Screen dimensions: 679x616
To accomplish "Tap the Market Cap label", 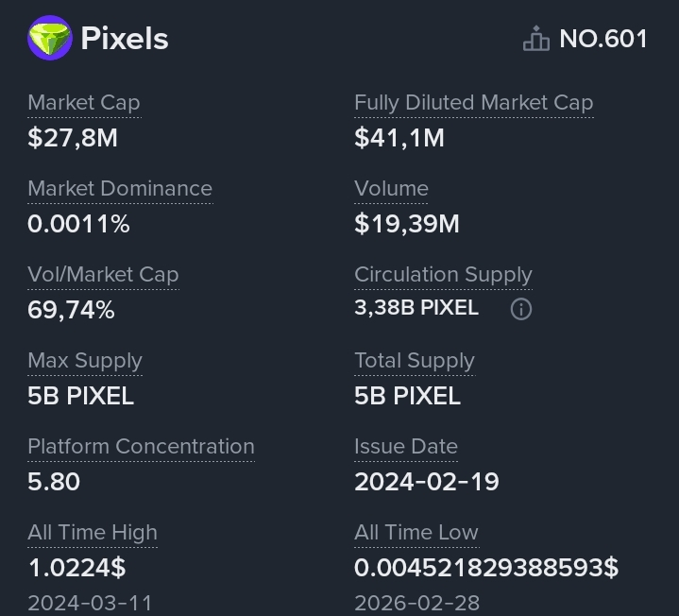I will (84, 102).
